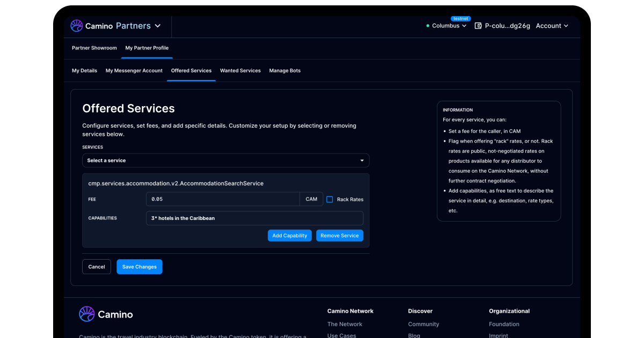Open the Manage Bots tab
The width and height of the screenshot is (644, 338).
[x=285, y=70]
